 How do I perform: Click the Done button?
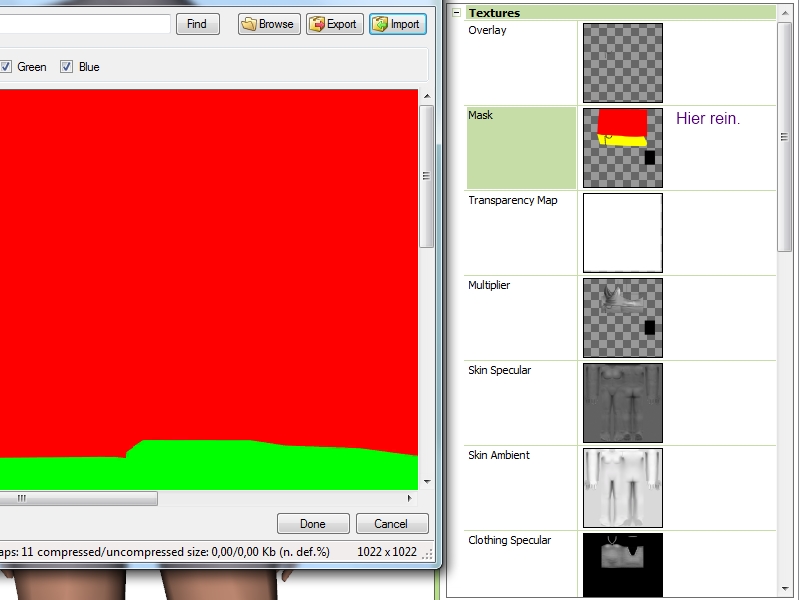312,524
